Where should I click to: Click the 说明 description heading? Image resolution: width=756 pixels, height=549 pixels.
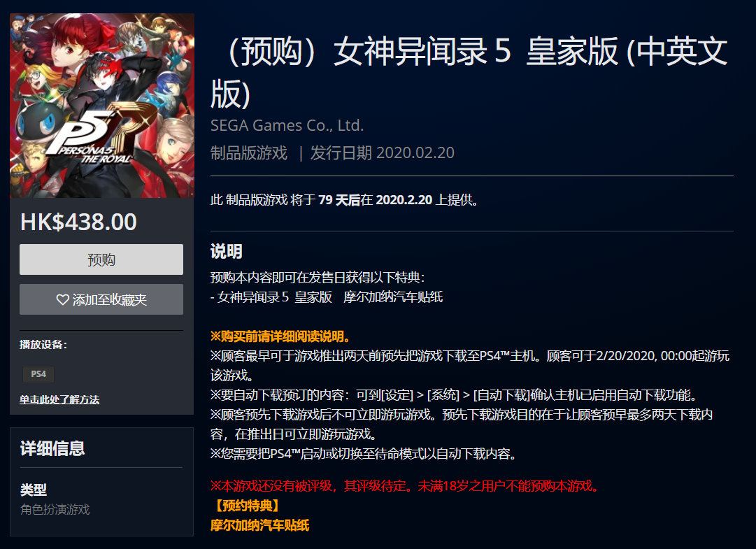click(226, 251)
